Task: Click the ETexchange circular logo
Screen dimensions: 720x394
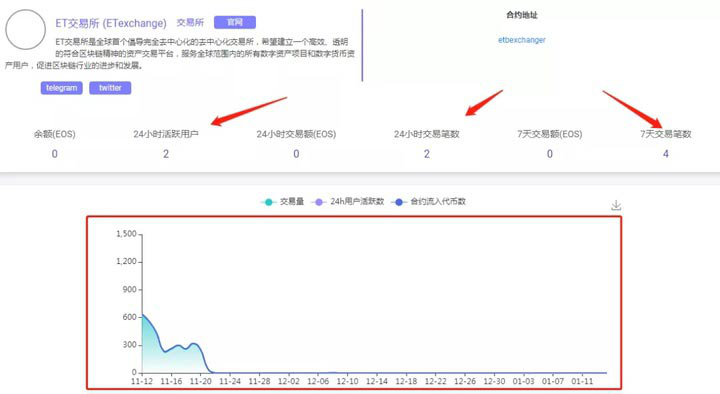Action: pos(25,29)
